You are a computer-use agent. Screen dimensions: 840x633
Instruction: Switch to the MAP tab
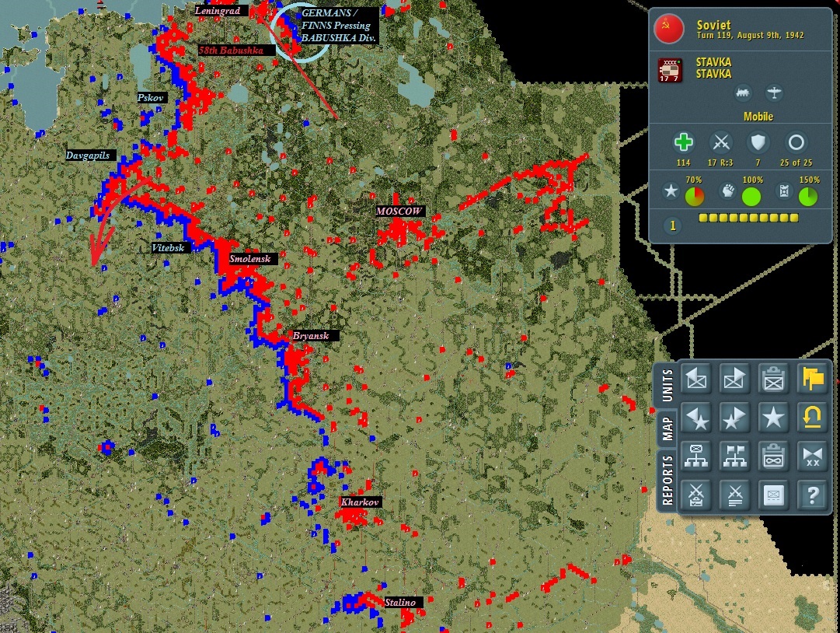(x=667, y=428)
